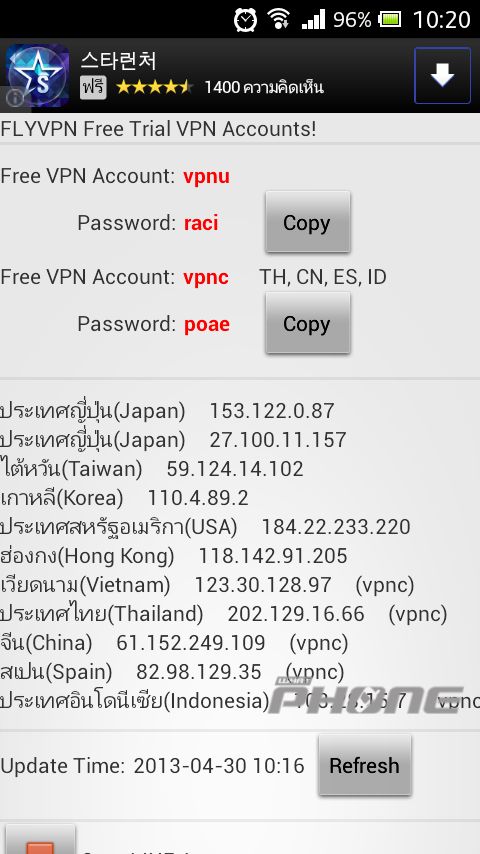
Task: Select the Japan 153.122.0.87 server entry
Action: tap(167, 411)
